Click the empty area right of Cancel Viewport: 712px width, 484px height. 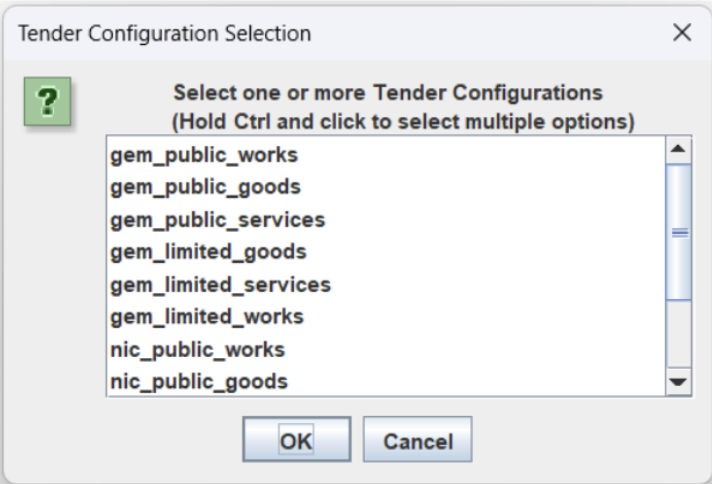tap(580, 441)
